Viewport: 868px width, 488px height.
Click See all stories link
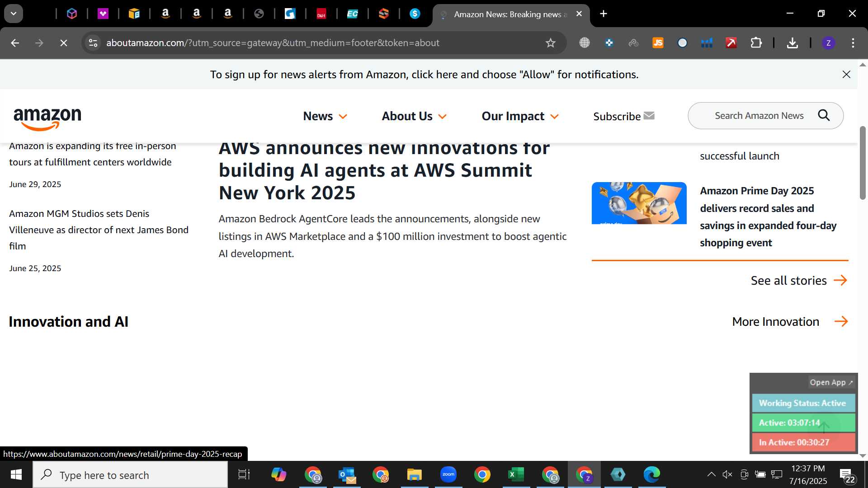tap(799, 281)
